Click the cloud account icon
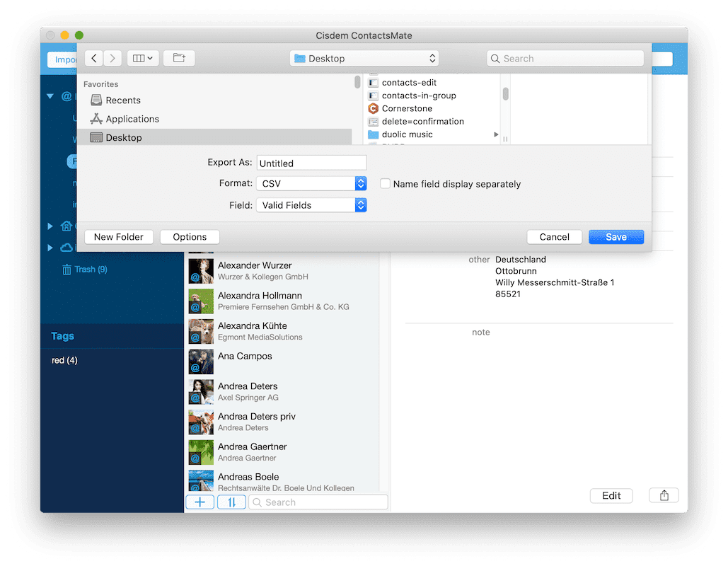This screenshot has height=566, width=728. 67,248
